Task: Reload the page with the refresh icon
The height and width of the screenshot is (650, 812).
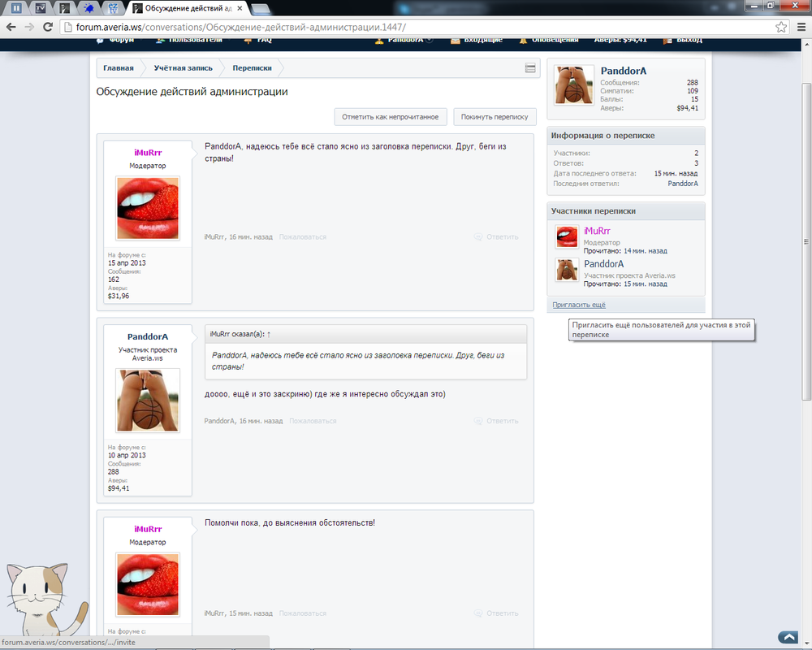Action: coord(48,26)
